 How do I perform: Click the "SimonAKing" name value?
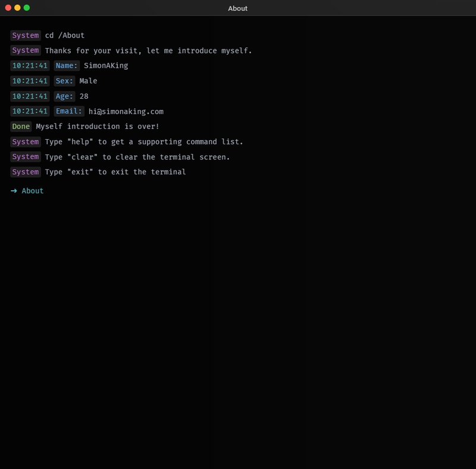(106, 66)
